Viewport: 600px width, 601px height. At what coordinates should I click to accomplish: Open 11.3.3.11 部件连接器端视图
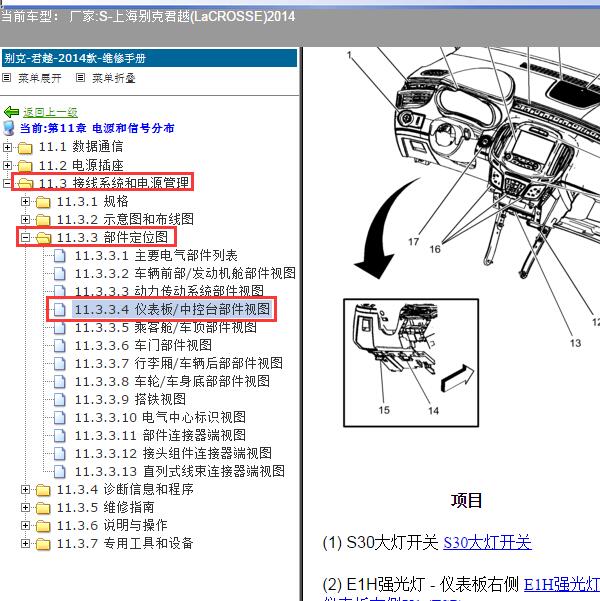point(160,435)
